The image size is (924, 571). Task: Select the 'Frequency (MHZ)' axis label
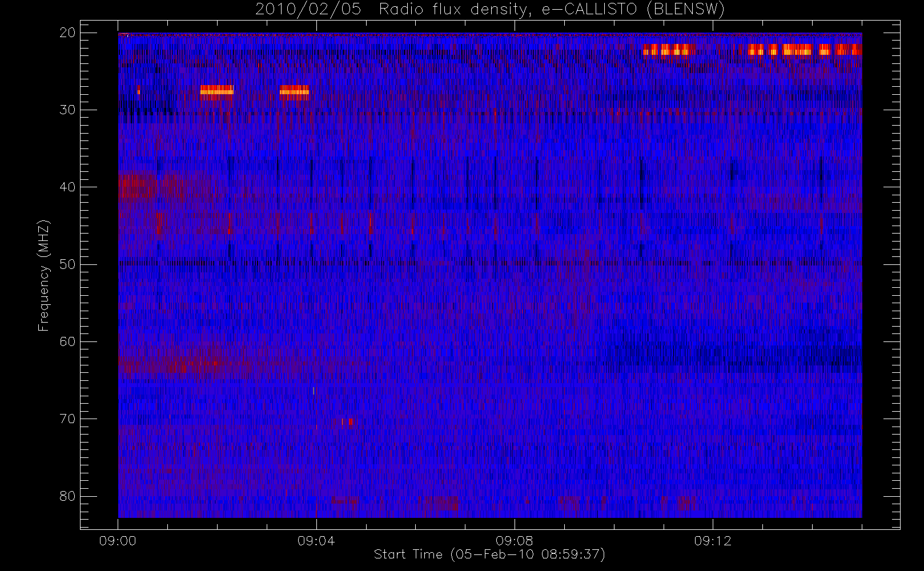pos(43,276)
